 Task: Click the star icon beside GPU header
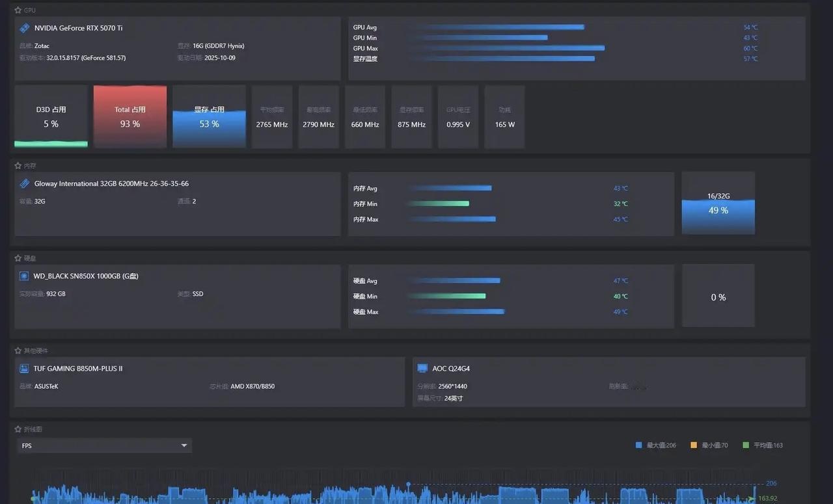18,10
